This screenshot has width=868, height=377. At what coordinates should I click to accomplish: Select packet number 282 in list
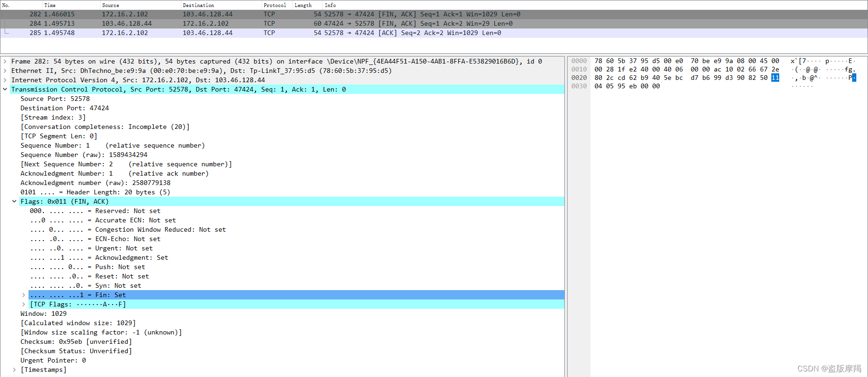coord(434,14)
